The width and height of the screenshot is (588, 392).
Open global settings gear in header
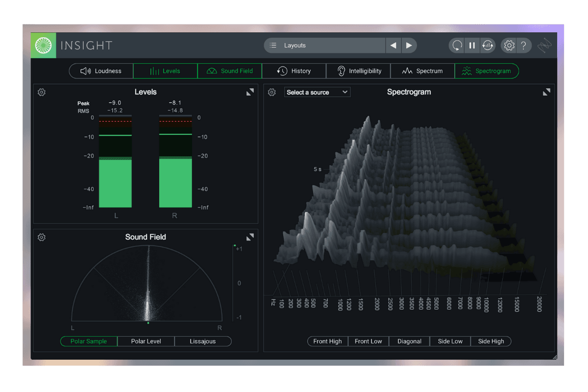(509, 46)
